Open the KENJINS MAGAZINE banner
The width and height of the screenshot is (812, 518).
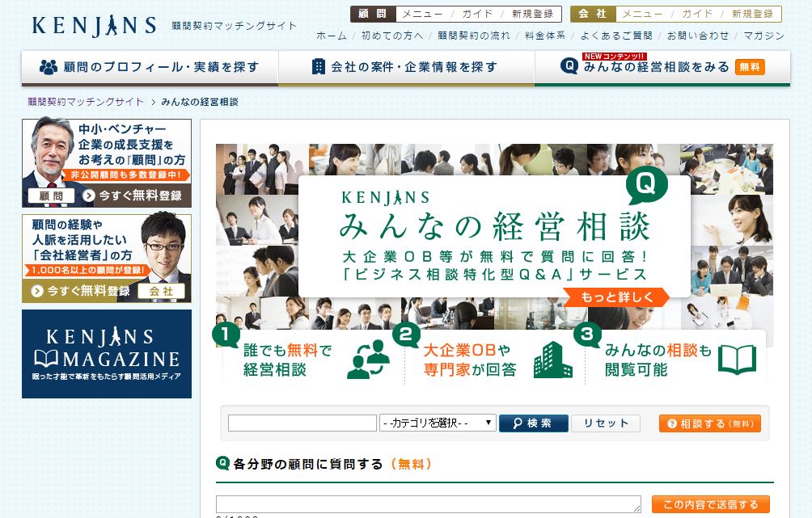[107, 354]
